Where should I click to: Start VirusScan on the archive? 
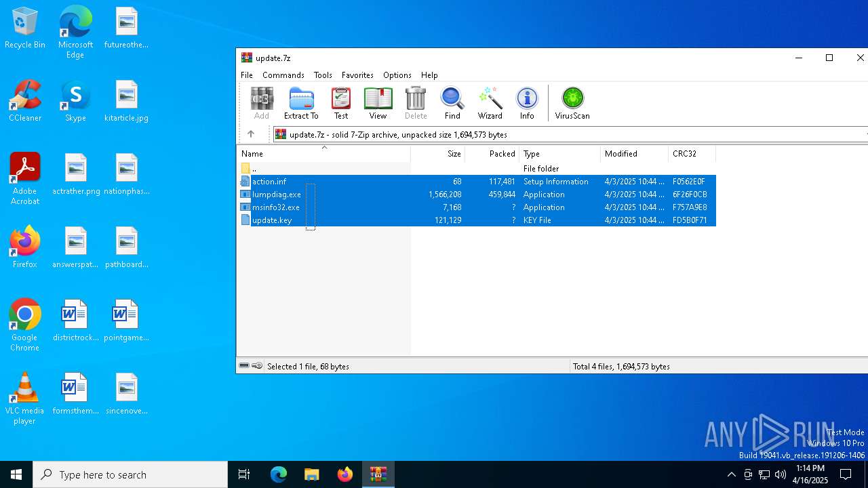click(572, 104)
